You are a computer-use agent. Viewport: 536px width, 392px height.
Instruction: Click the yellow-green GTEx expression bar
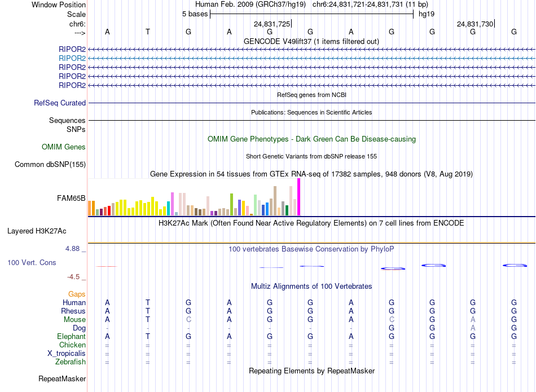(231, 205)
